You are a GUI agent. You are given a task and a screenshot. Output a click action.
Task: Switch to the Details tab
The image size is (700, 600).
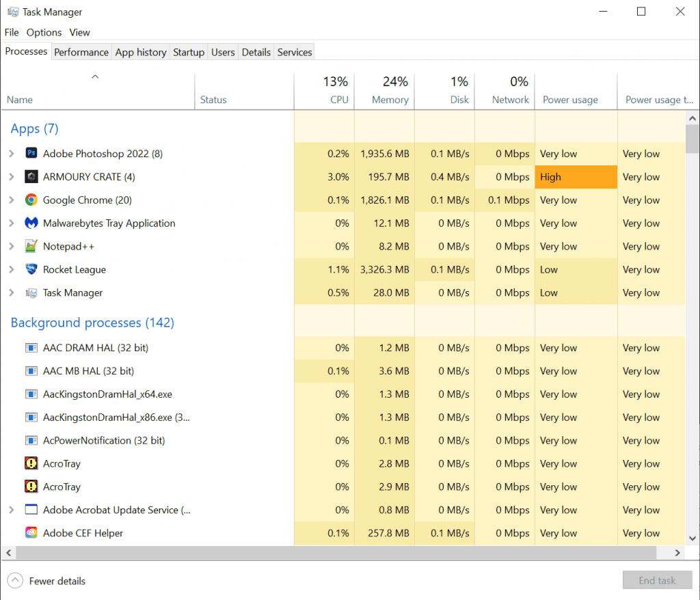[x=256, y=52]
